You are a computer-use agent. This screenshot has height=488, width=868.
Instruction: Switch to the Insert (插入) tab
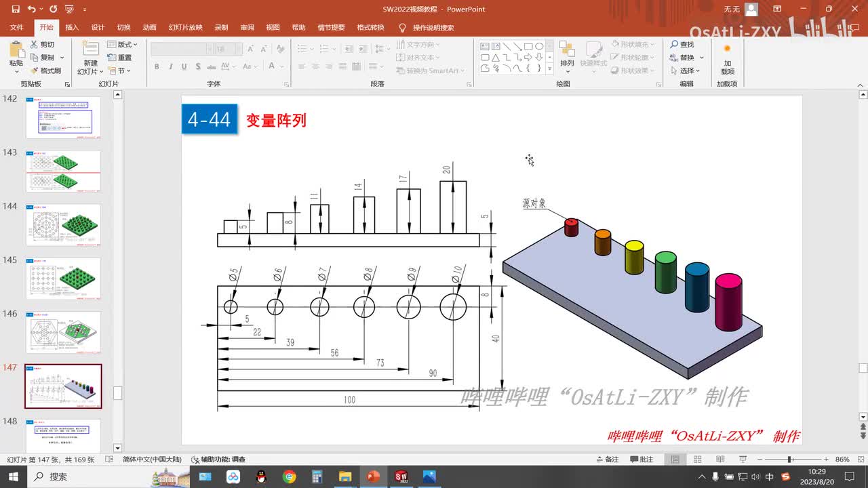click(72, 28)
